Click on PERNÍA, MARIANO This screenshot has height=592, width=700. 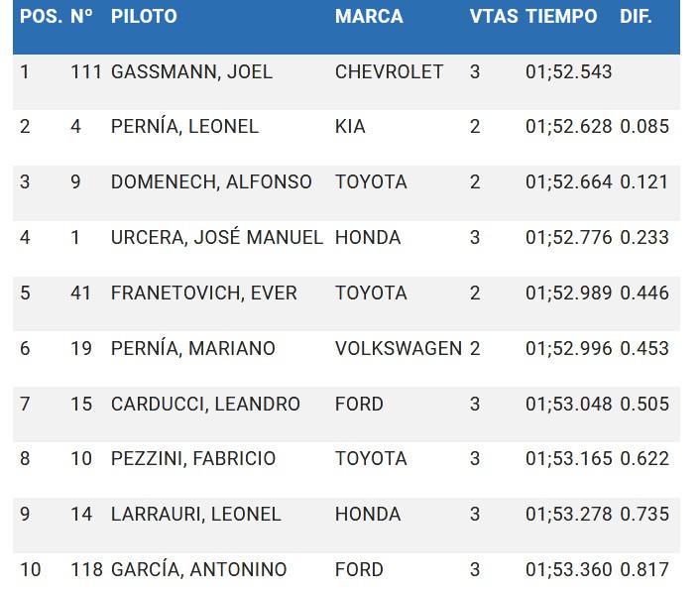click(x=193, y=349)
